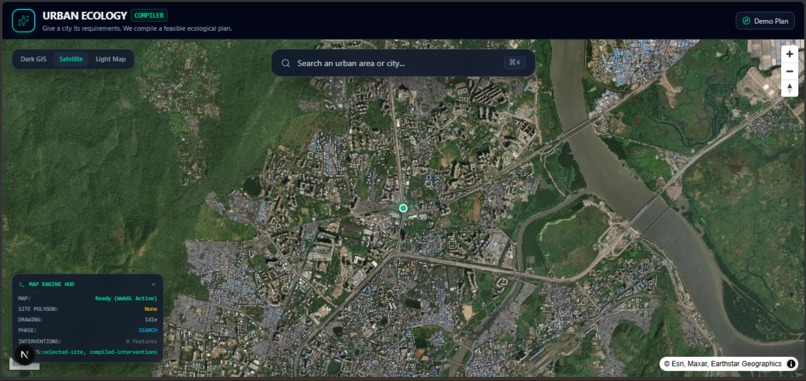806x381 pixels.
Task: Click the 'DRAWING:' label in HUD
Action: pos(30,320)
